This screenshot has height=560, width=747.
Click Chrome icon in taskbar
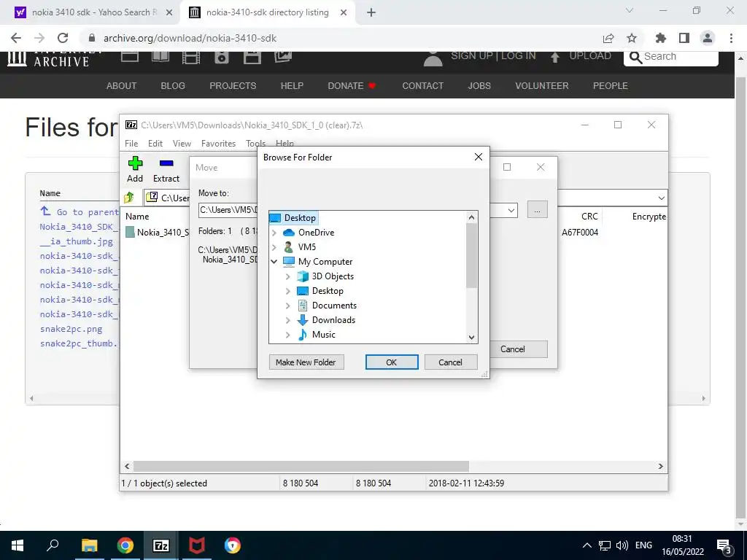pos(125,545)
